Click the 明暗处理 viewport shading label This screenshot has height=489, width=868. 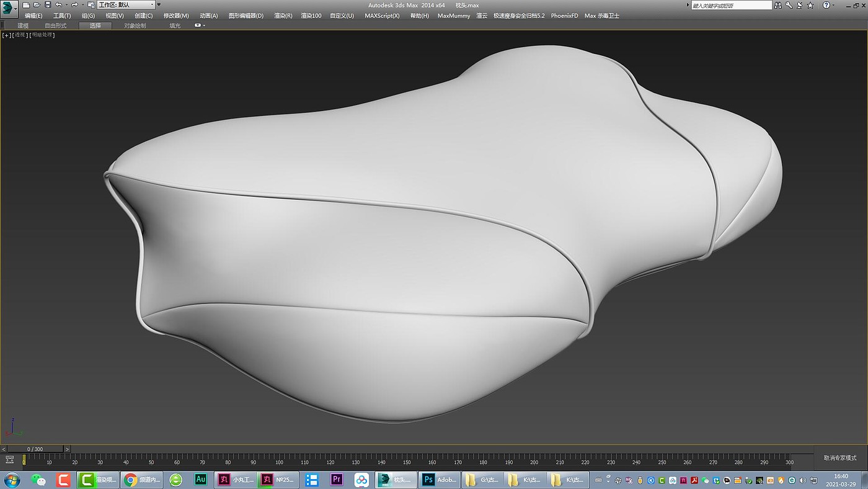pyautogui.click(x=43, y=35)
